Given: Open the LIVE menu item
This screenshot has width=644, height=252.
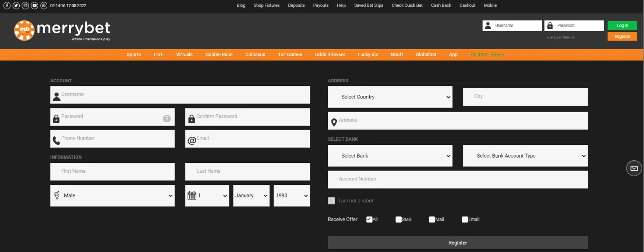Looking at the screenshot, I should [x=158, y=54].
